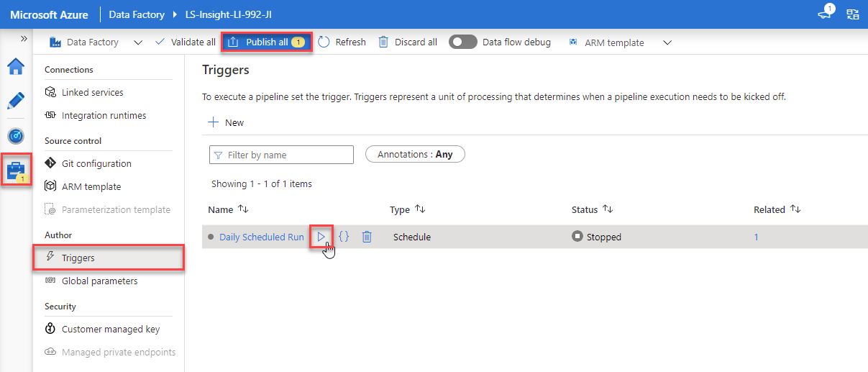This screenshot has width=868, height=372.
Task: Expand the left navigation chevrons
Action: 24,39
